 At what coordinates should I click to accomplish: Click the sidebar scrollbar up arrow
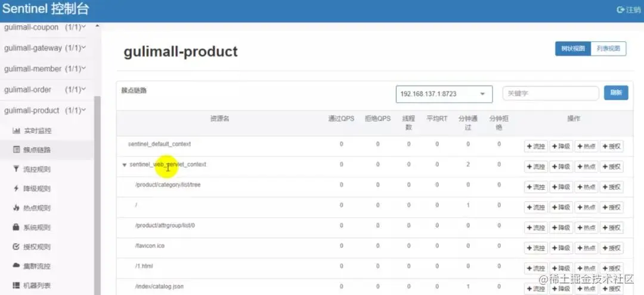(x=97, y=26)
